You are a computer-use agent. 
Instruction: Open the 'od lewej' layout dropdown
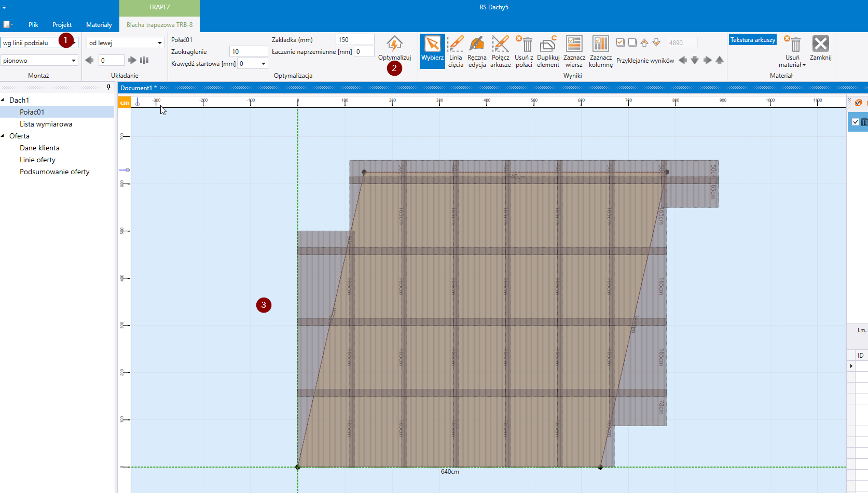pyautogui.click(x=125, y=43)
